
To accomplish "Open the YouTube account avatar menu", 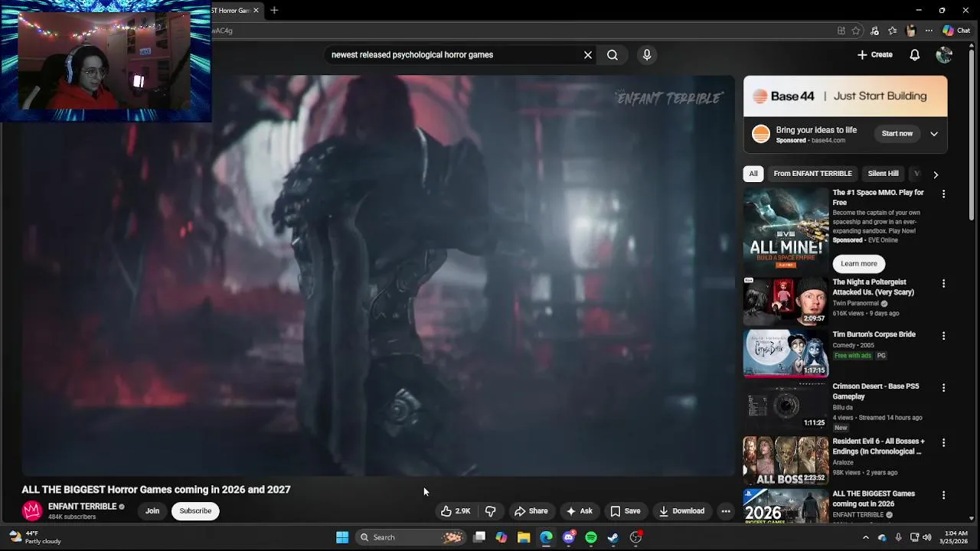I will pos(944,55).
